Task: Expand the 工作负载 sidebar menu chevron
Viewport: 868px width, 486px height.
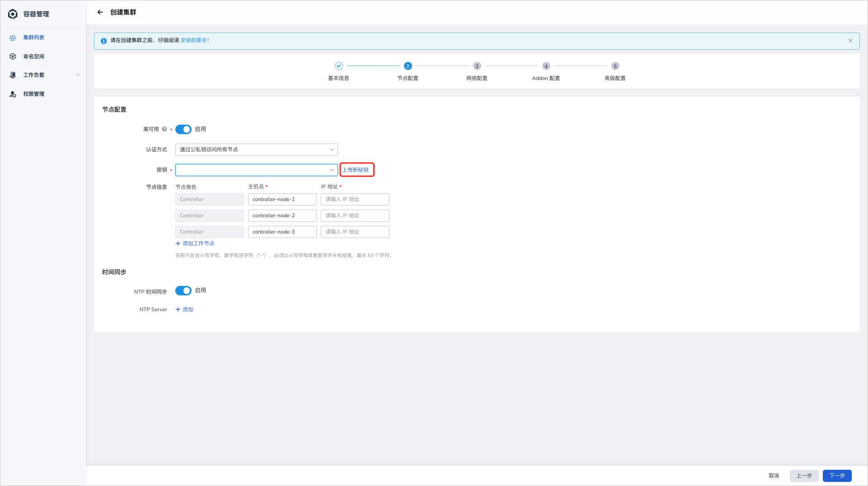Action: click(78, 75)
